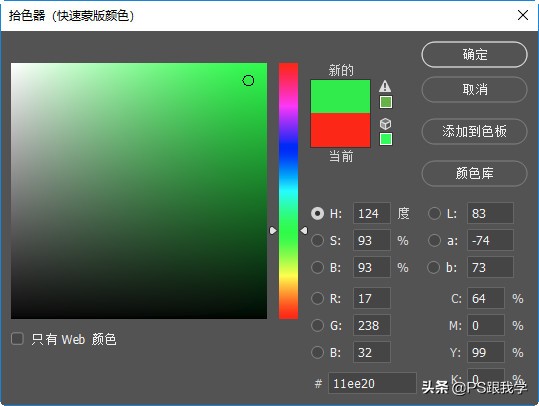539x406 pixels.
Task: Click the not web-safe cube icon
Action: point(385,124)
